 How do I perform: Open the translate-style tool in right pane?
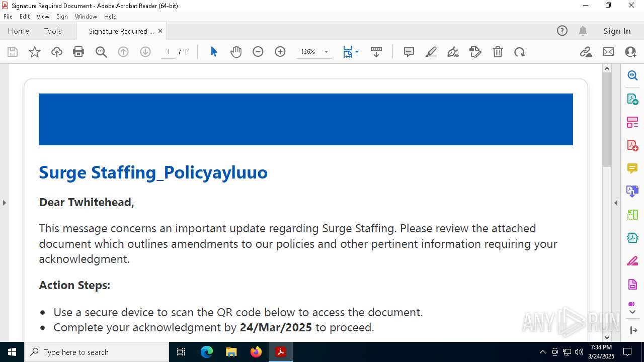(632, 191)
